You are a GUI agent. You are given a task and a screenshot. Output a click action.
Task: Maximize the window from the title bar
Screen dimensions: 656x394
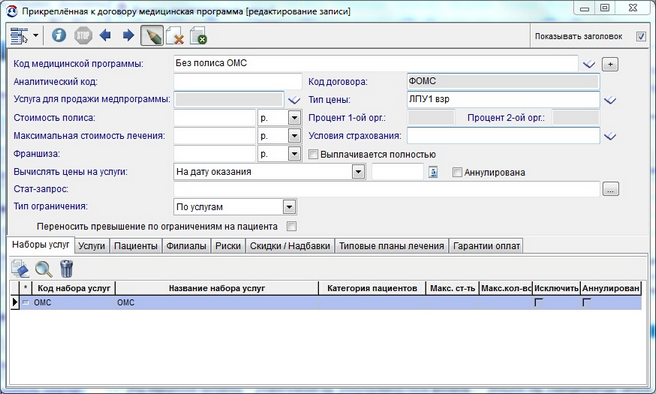605,8
